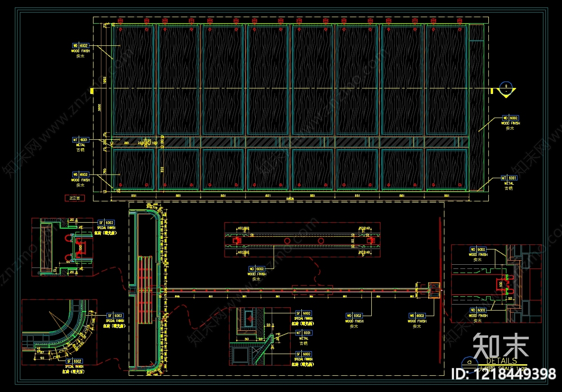Click the red-boxed 正立面 elevation label
This screenshot has height=392, width=562.
(74, 198)
